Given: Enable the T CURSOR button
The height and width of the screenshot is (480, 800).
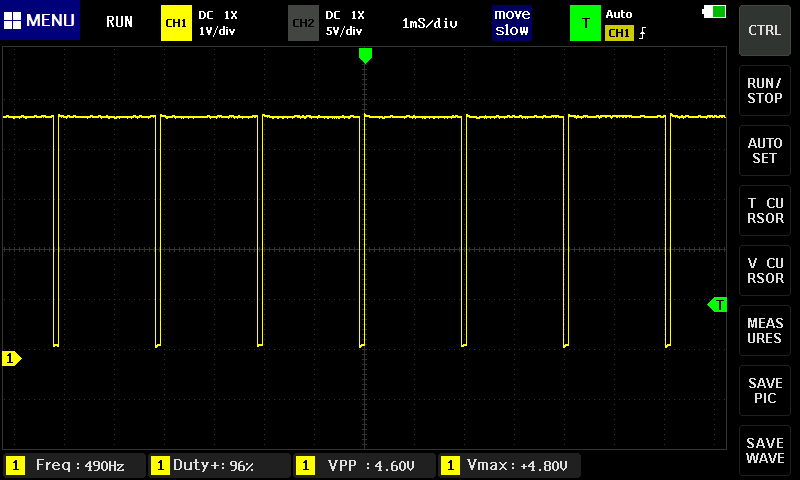Looking at the screenshot, I should [x=765, y=211].
